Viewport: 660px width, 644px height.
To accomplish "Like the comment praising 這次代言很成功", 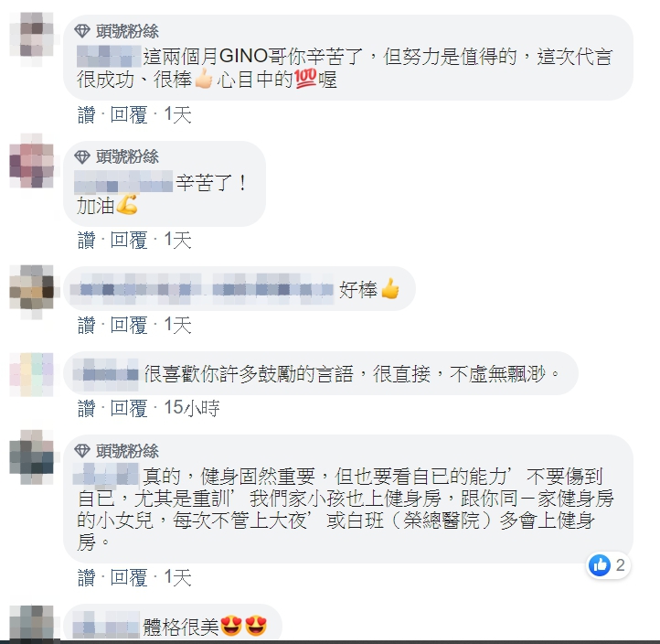I will pos(86,114).
